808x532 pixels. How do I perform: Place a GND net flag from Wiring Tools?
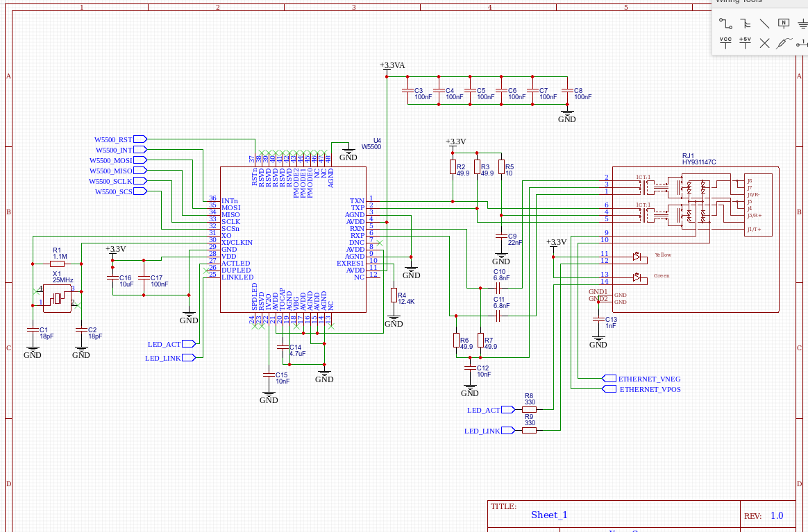pyautogui.click(x=802, y=23)
